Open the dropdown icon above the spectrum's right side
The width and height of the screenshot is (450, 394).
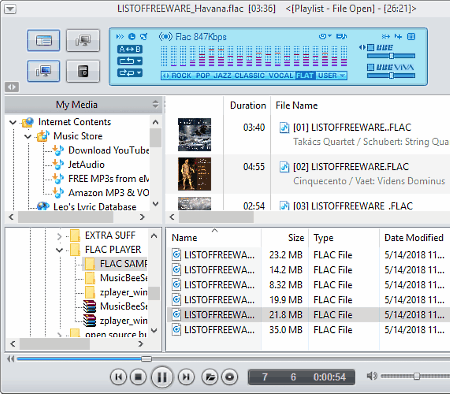coord(325,36)
